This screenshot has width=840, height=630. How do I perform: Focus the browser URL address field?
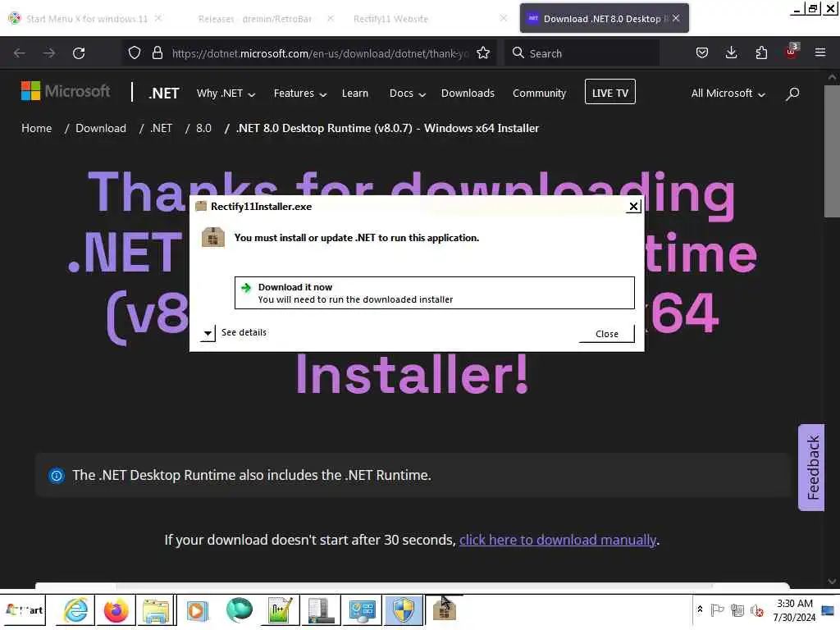coord(319,53)
